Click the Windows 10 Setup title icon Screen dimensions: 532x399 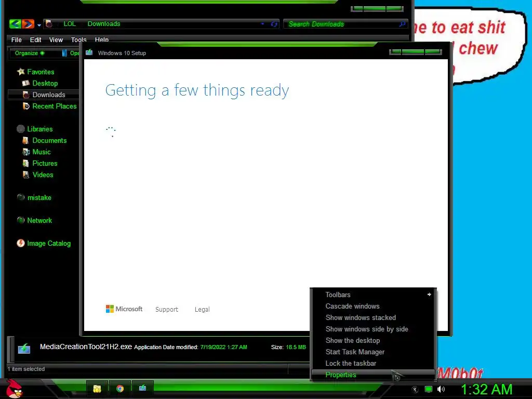89,52
